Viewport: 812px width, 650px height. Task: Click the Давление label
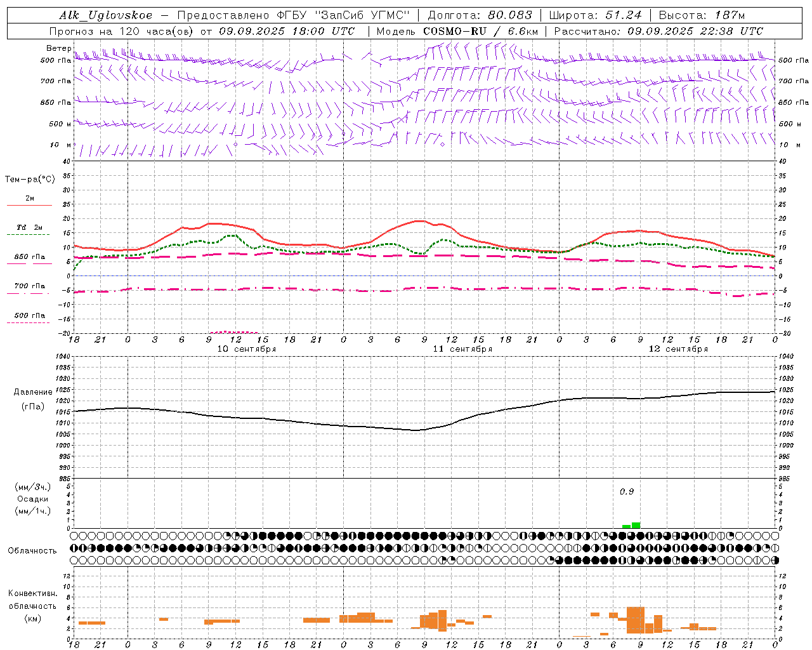(33, 392)
